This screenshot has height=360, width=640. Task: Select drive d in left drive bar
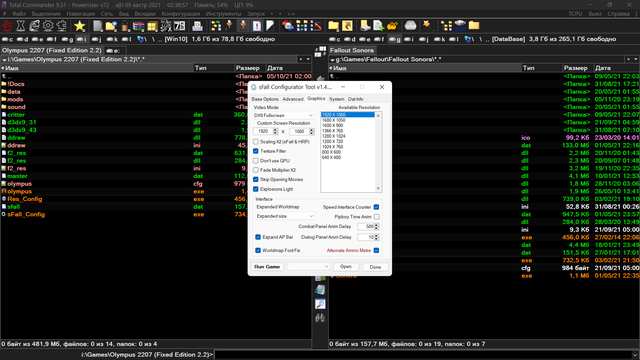pos(22,39)
